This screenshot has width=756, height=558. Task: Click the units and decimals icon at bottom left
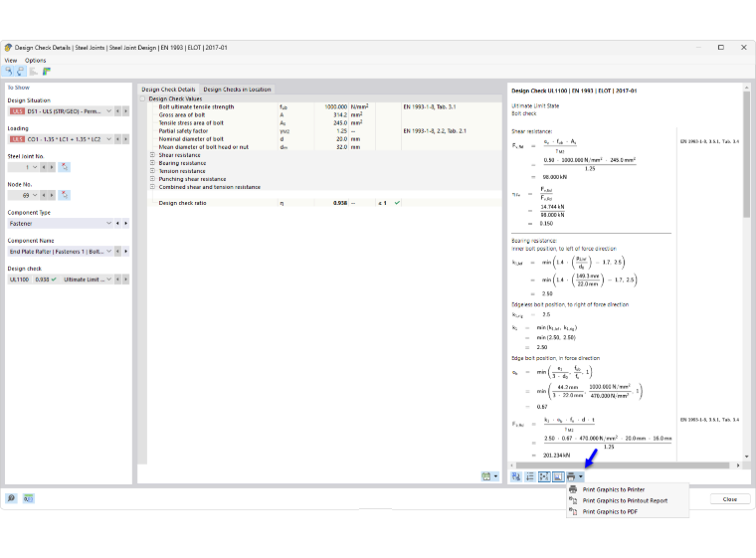(29, 498)
